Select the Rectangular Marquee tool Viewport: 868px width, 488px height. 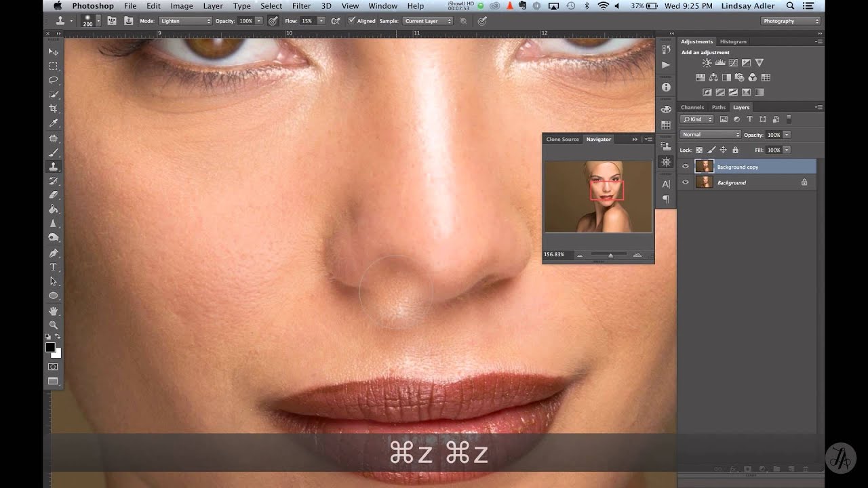[x=54, y=66]
